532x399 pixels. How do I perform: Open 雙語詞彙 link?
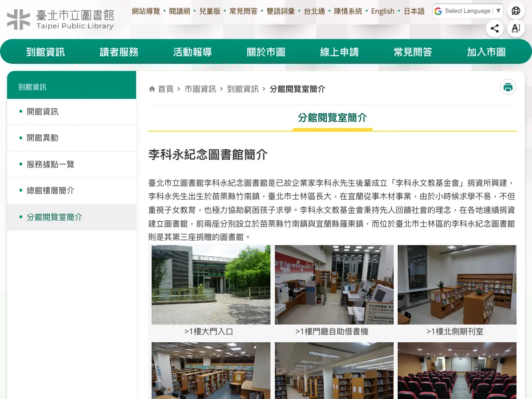tap(281, 11)
